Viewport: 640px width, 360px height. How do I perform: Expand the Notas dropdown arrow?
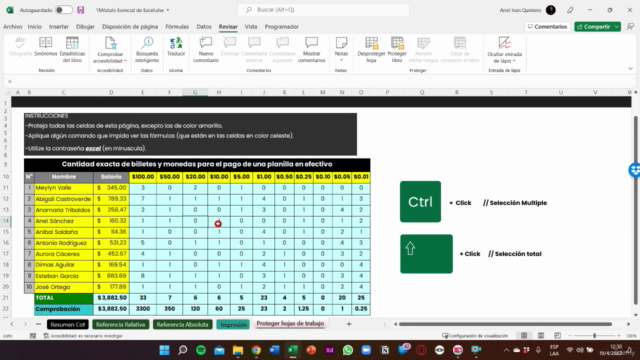click(341, 60)
